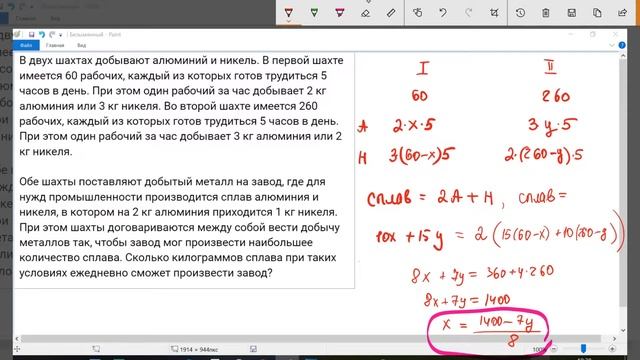Copy the sketch to clipboard
The width and height of the screenshot is (640, 360).
597,13
